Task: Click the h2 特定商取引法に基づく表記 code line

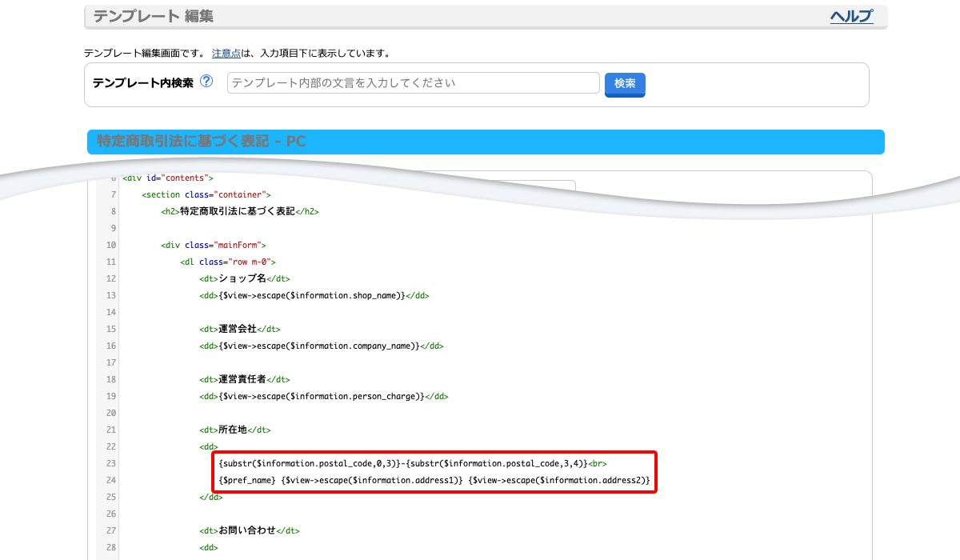Action: point(240,212)
